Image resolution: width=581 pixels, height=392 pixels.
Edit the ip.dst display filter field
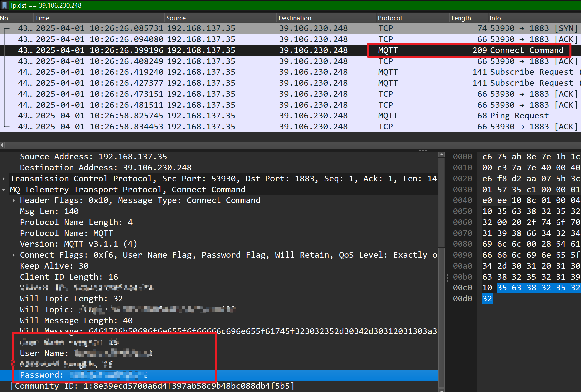(x=295, y=5)
